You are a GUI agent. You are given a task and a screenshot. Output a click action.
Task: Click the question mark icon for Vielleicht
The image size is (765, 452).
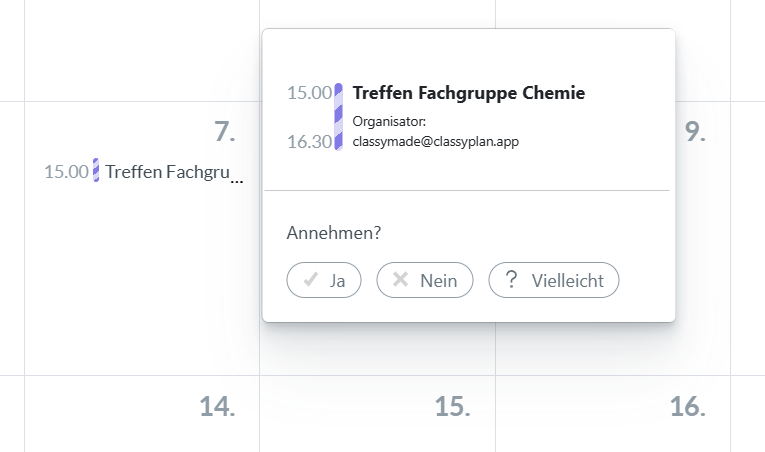[x=512, y=280]
